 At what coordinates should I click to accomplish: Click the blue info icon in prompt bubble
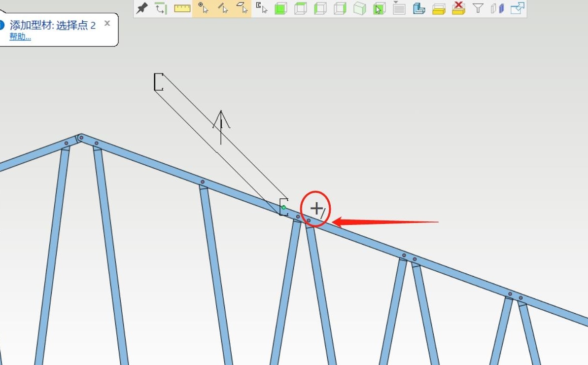click(1, 25)
